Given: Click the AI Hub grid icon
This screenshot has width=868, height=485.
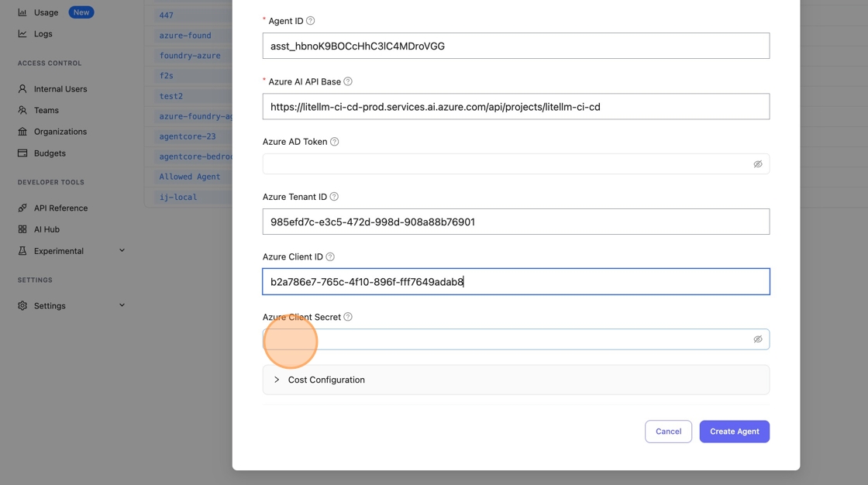Looking at the screenshot, I should pyautogui.click(x=22, y=229).
